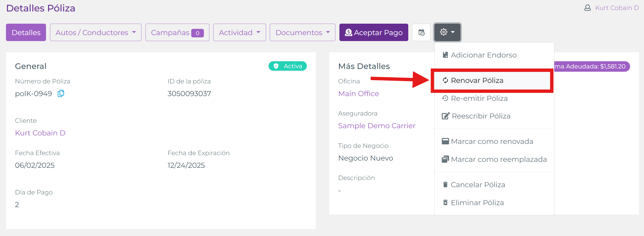This screenshot has width=644, height=236.
Task: Switch to the Detalles tab
Action: (x=26, y=33)
